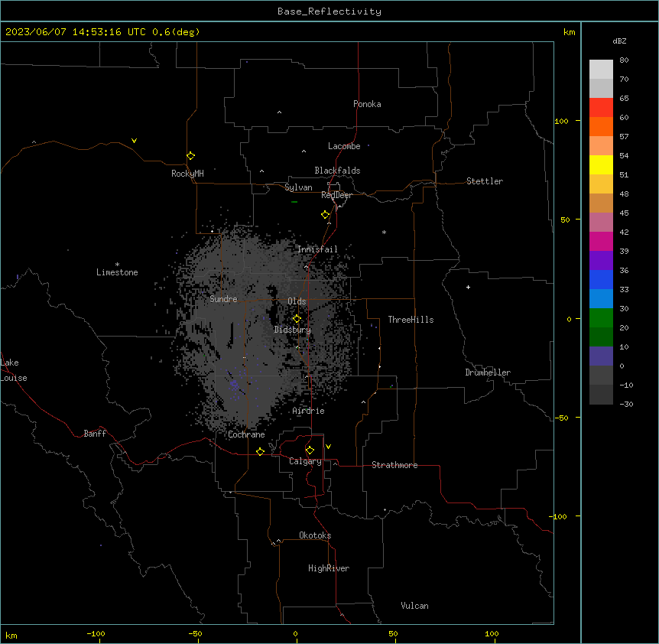Click the asterisk marker above Limestone label

click(x=117, y=265)
